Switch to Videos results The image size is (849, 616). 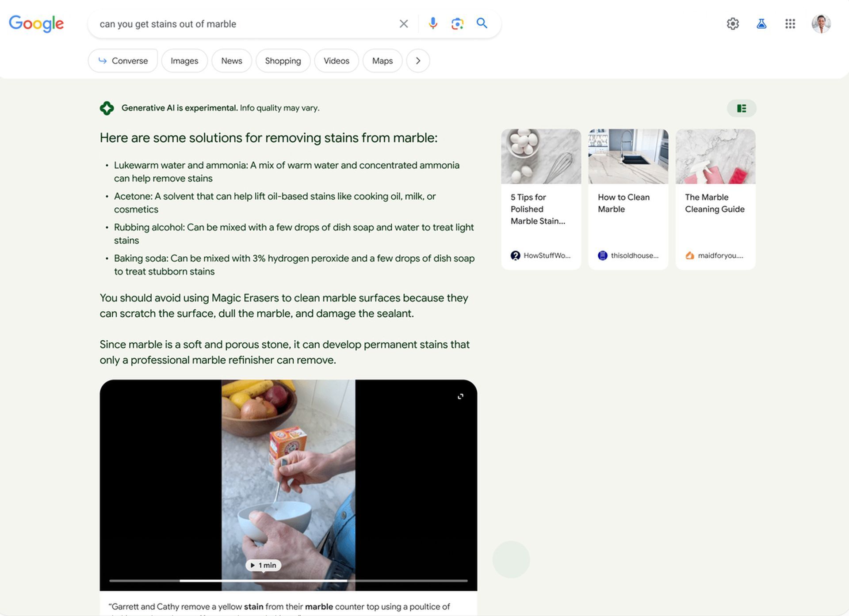[x=337, y=61]
